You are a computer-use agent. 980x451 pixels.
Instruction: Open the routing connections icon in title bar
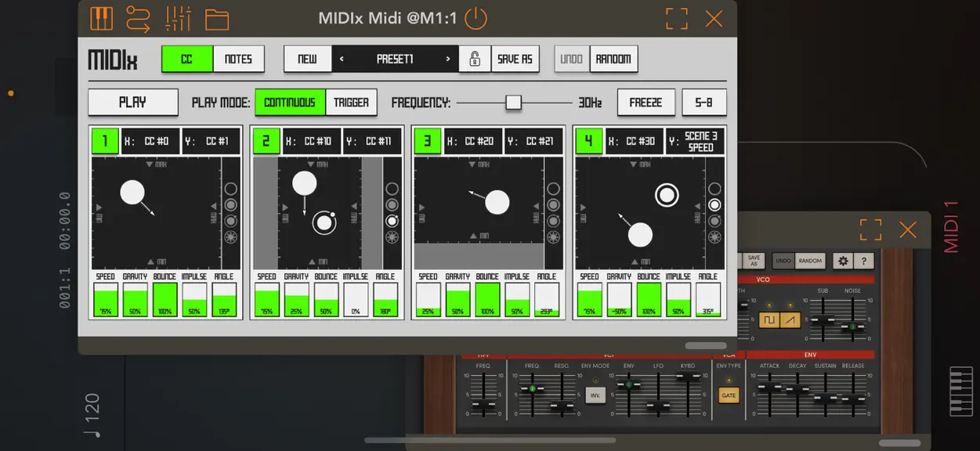pos(138,18)
